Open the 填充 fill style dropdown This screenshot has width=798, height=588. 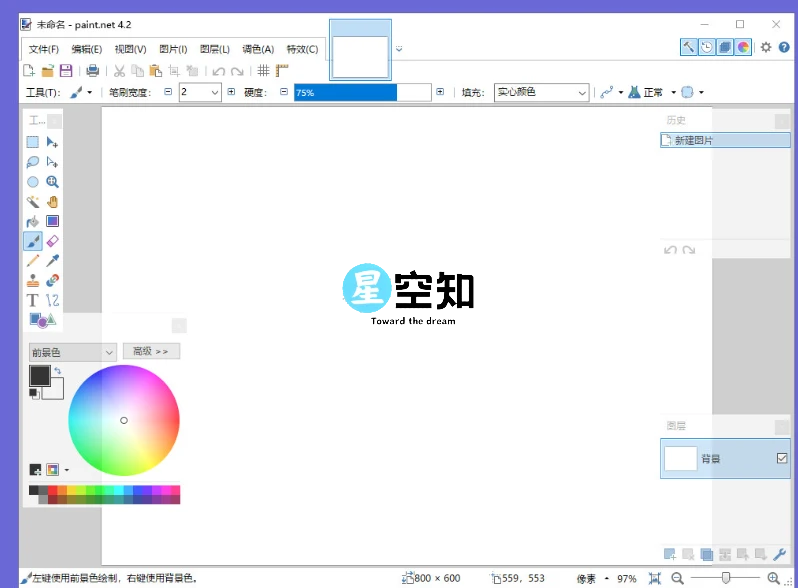[x=542, y=92]
